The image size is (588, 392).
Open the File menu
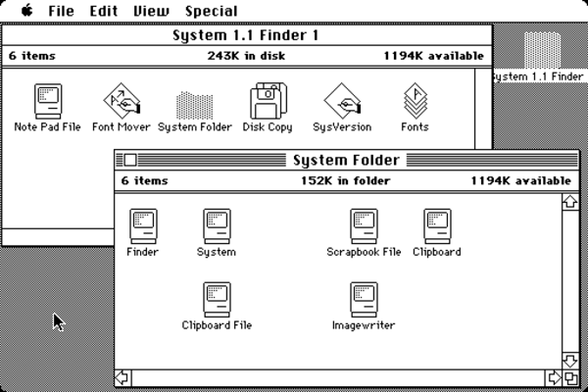point(61,11)
